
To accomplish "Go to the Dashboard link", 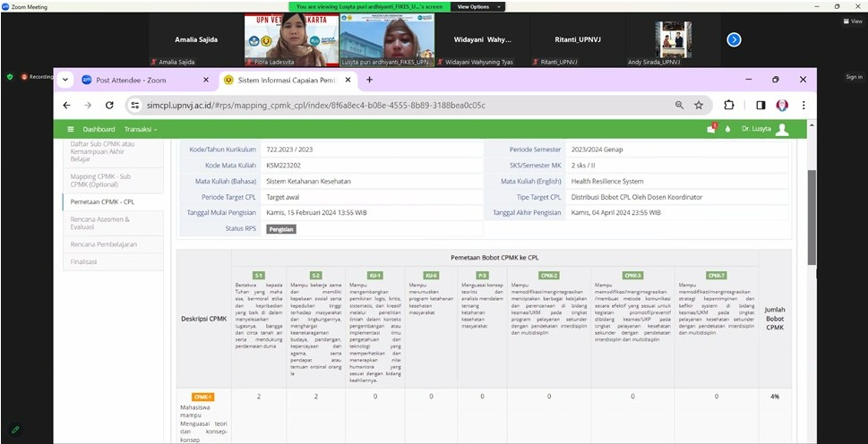I will 99,130.
